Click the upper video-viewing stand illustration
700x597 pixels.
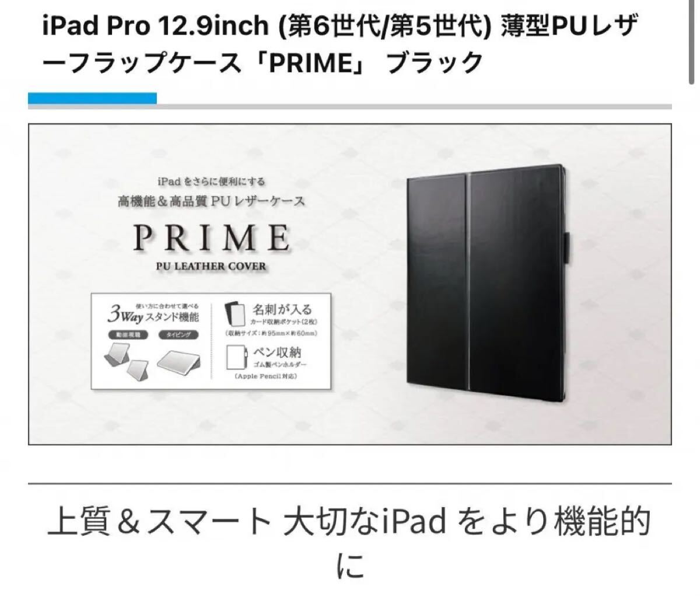pyautogui.click(x=116, y=355)
